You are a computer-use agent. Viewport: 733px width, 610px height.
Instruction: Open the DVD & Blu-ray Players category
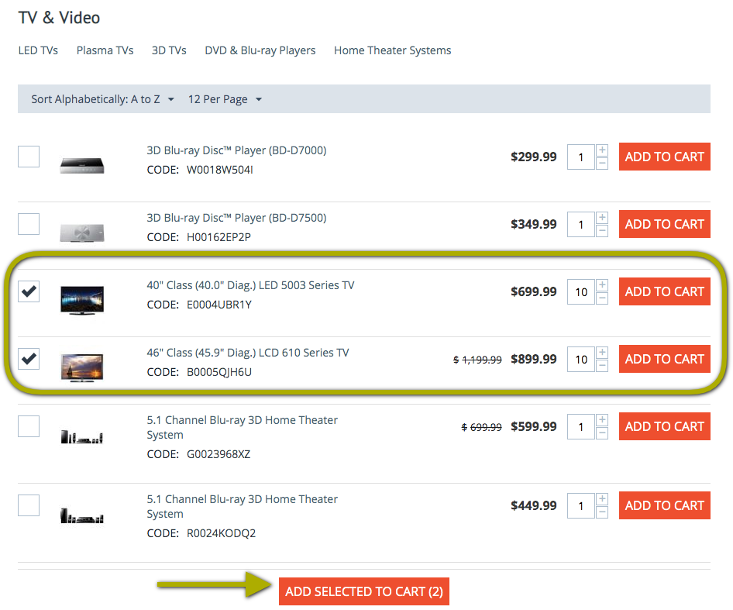pyautogui.click(x=260, y=50)
